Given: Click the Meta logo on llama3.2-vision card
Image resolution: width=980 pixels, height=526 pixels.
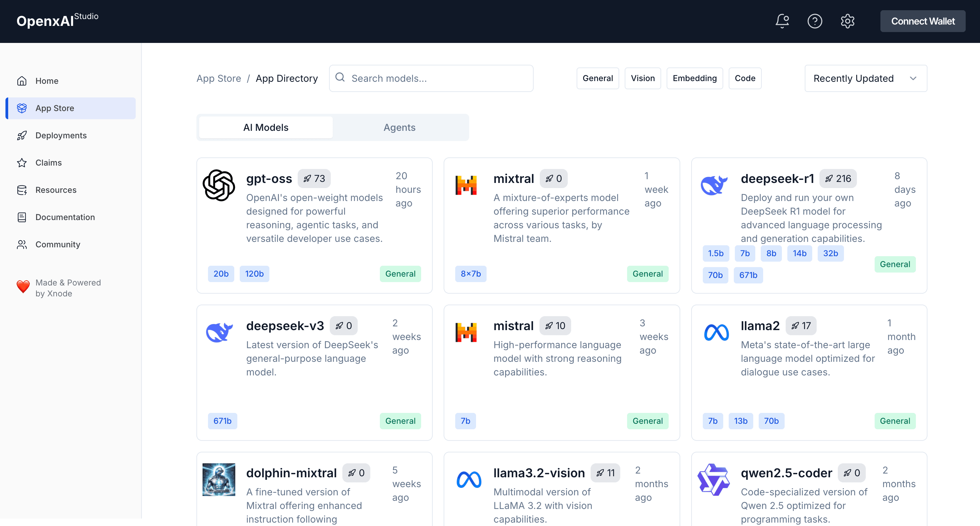Looking at the screenshot, I should point(469,480).
